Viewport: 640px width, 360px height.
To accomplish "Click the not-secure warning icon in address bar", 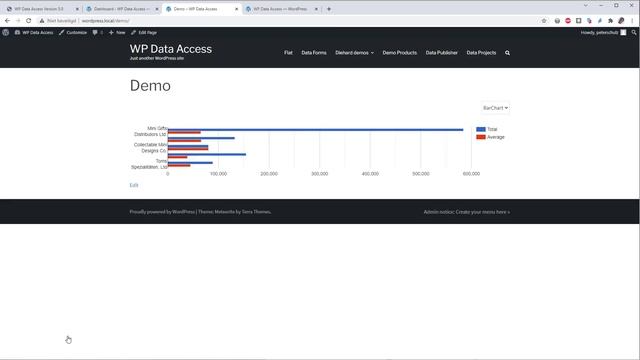I will click(42, 20).
